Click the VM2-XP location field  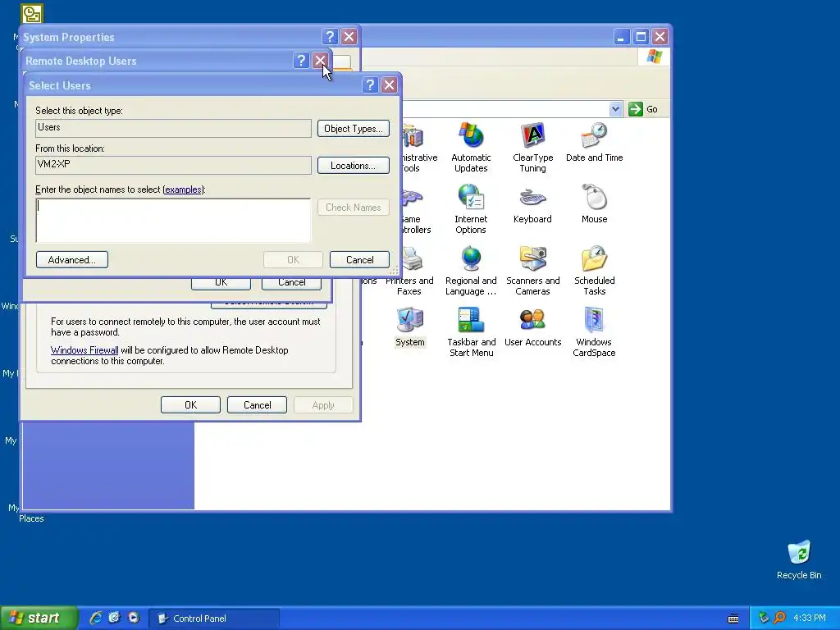[x=173, y=165]
